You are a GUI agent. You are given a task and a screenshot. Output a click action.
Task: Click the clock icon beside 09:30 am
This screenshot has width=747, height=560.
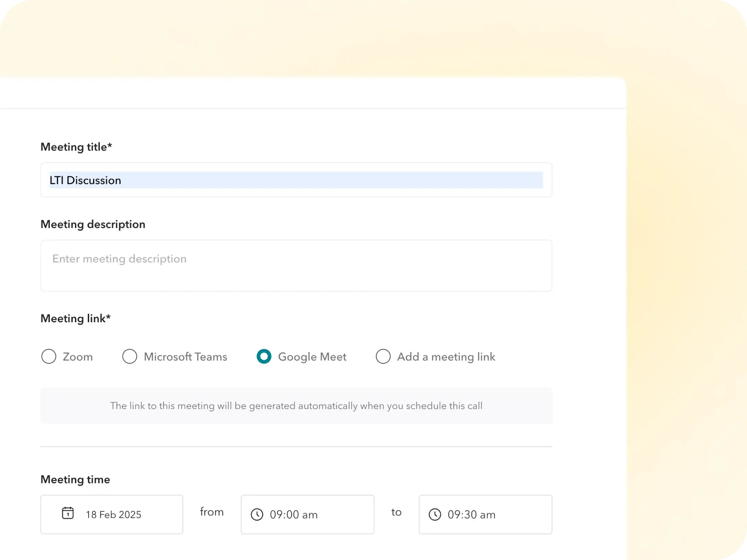435,515
